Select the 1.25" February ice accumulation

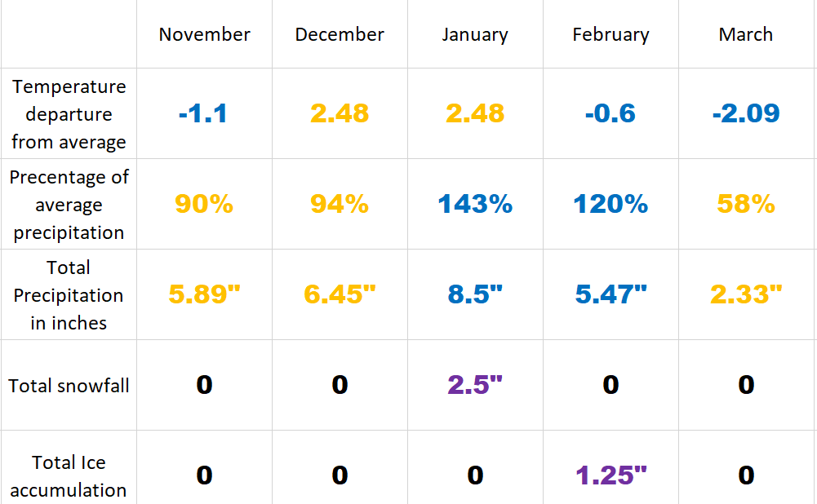[x=611, y=475]
